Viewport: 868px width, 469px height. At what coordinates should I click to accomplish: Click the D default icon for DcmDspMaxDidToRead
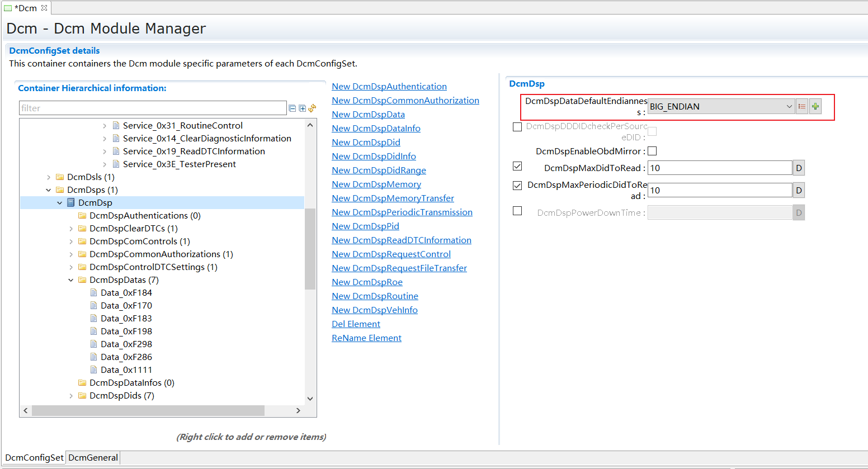[x=799, y=168]
